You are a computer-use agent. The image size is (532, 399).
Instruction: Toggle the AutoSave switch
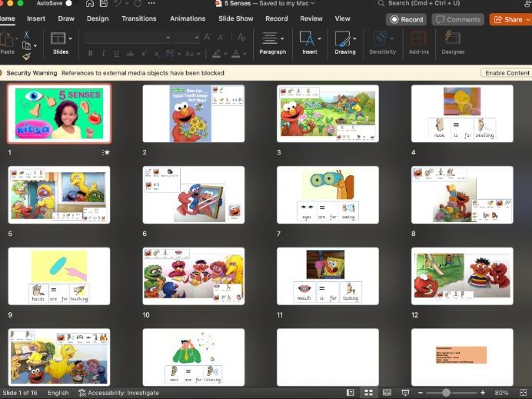(x=69, y=3)
